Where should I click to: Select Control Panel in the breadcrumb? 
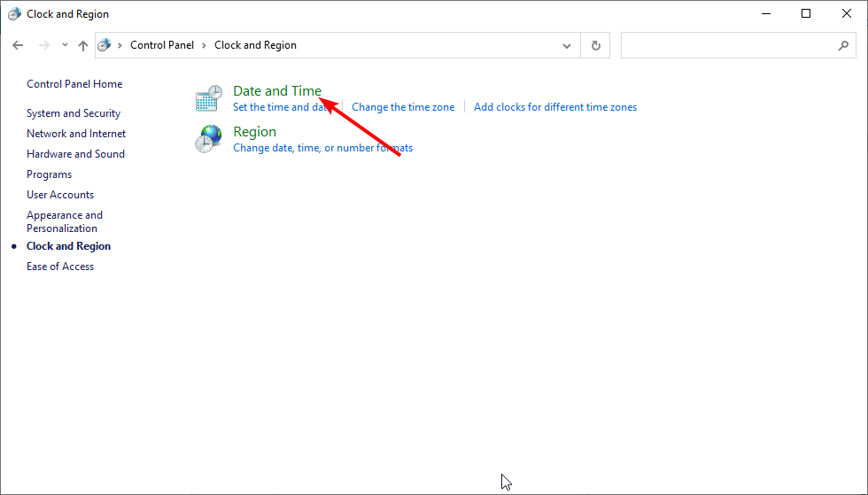162,45
